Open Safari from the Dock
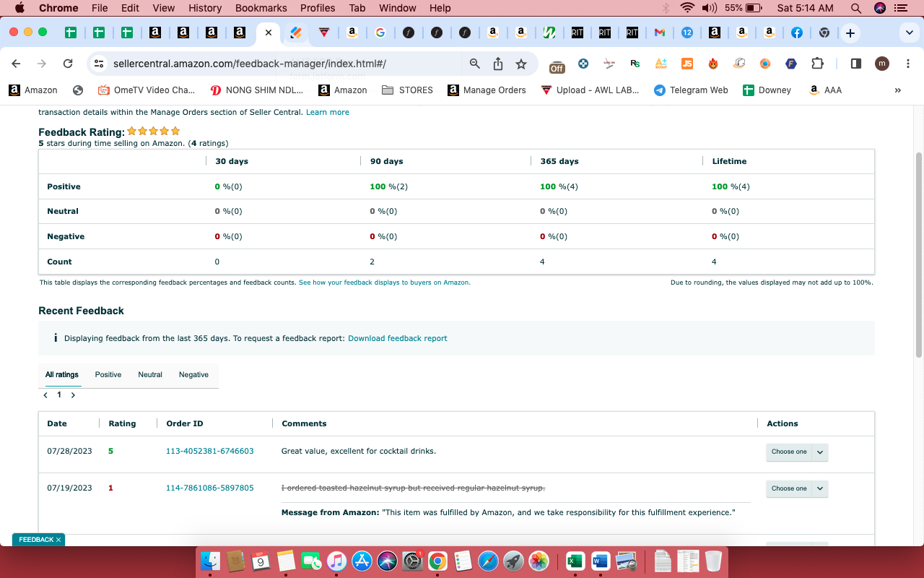Image resolution: width=924 pixels, height=578 pixels. pyautogui.click(x=488, y=561)
